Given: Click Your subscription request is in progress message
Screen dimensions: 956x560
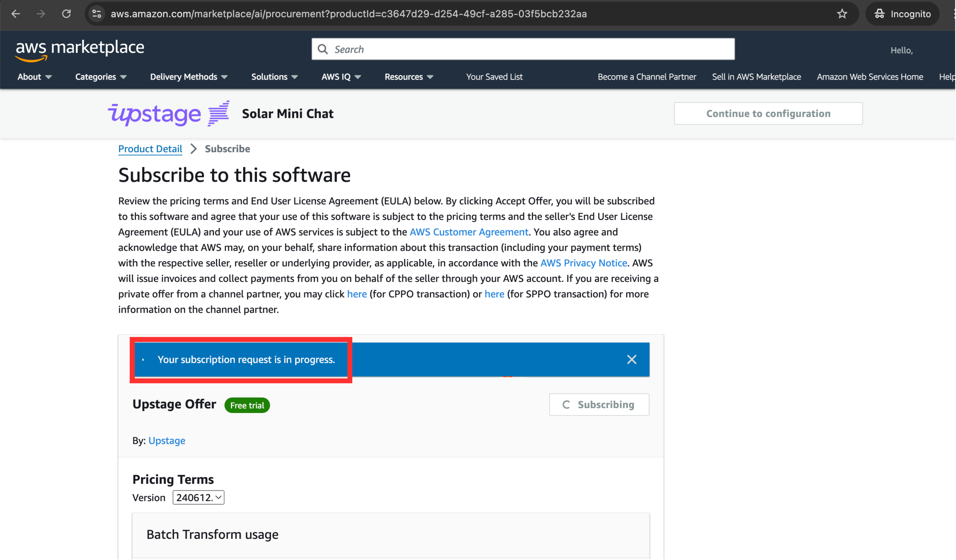Looking at the screenshot, I should click(247, 360).
